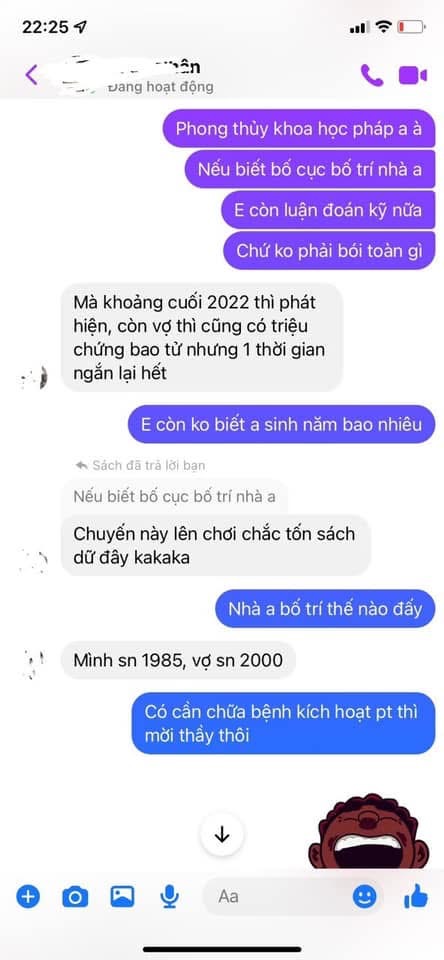Viewport: 444px width, 960px height.
Task: Tap quoted reply 'Nếu biết bố cục bố trí nhà a'
Action: click(175, 496)
